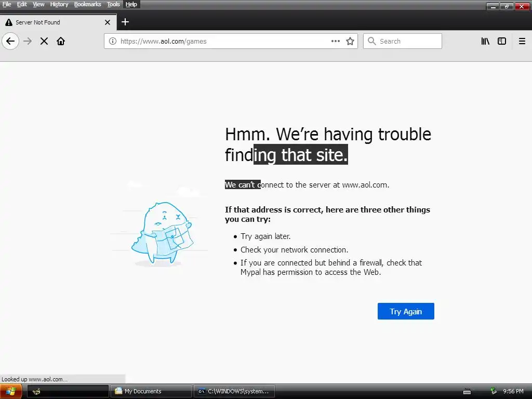Click the network tray icon
This screenshot has width=532, height=399.
pos(494,391)
